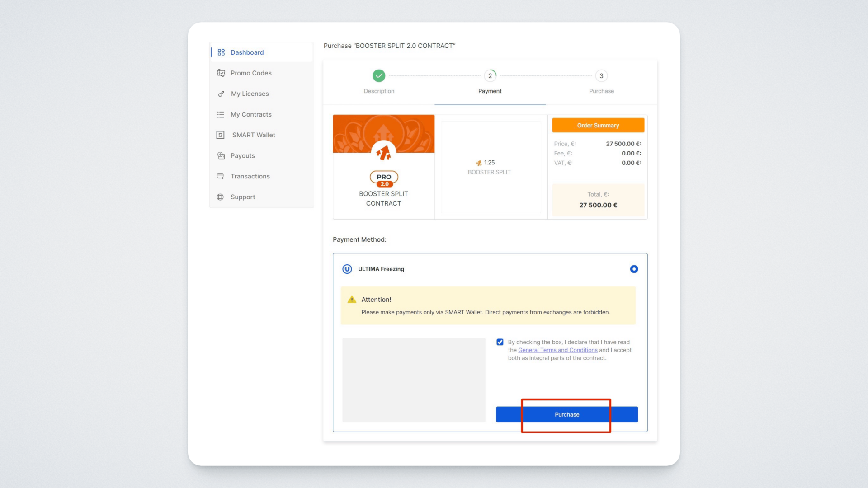Click the ULTIMA logo icon
Screen dimensions: 868x488
[347, 269]
